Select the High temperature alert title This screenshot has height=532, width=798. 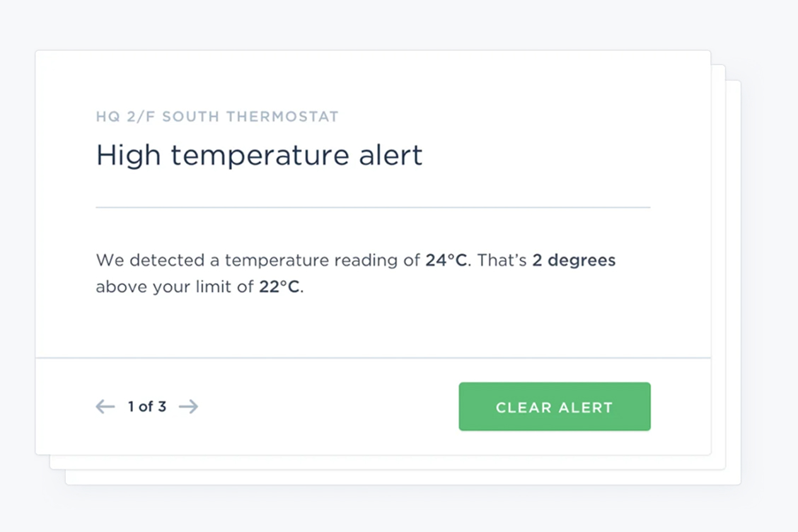tap(259, 155)
